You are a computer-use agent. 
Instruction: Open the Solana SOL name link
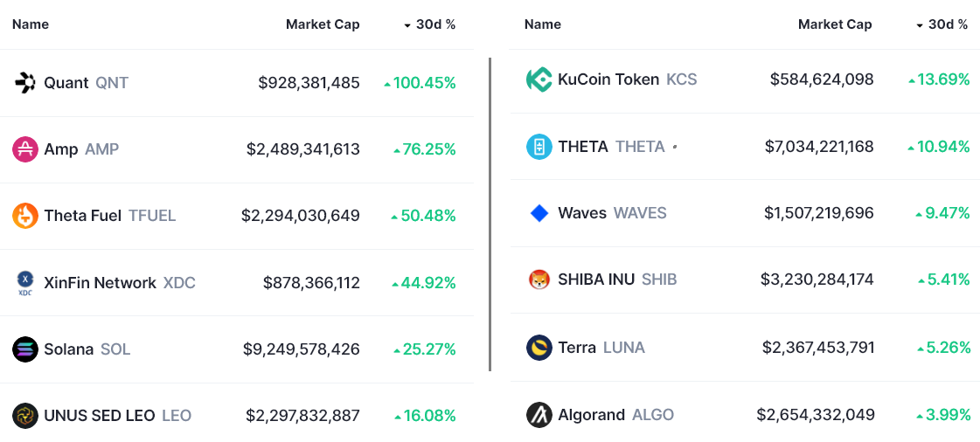(69, 349)
